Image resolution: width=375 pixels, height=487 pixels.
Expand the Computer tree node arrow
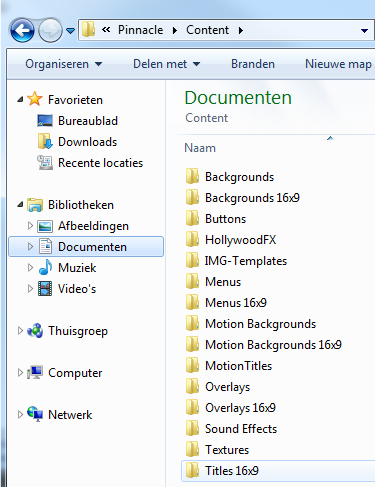pos(20,372)
